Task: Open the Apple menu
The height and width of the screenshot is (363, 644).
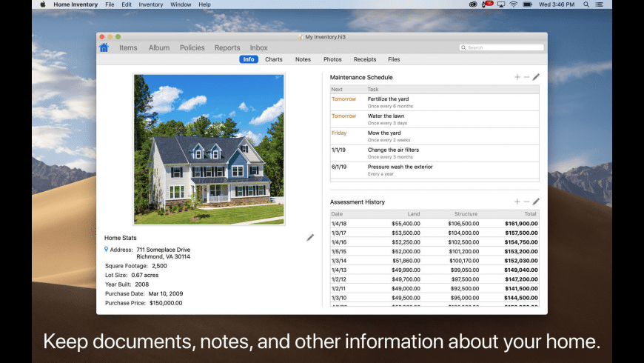Action: point(43,4)
